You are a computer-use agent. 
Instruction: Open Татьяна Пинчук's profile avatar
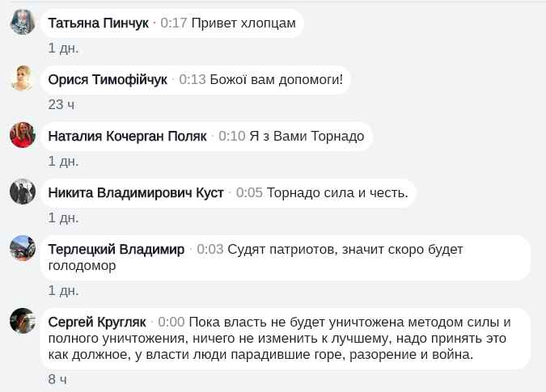[x=23, y=22]
